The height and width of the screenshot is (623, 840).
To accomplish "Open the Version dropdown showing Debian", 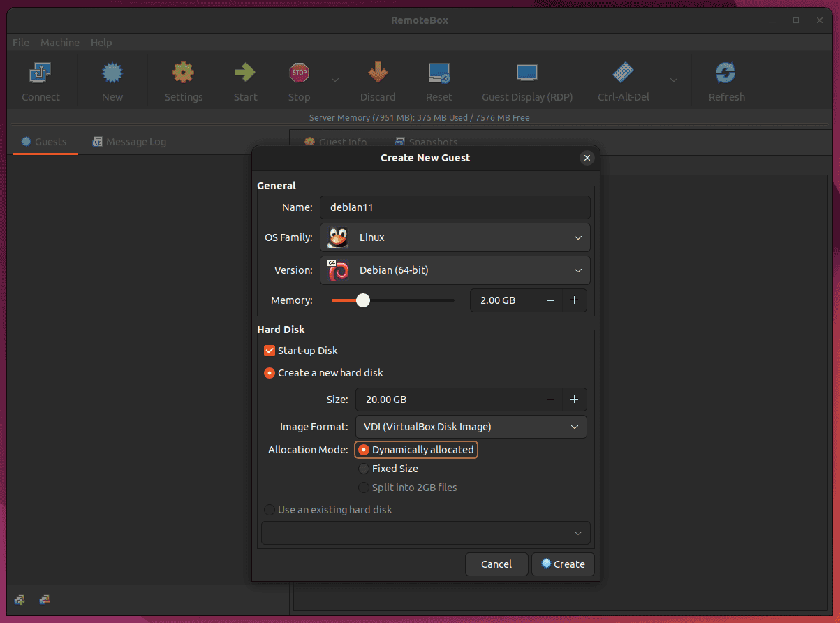I will click(455, 270).
